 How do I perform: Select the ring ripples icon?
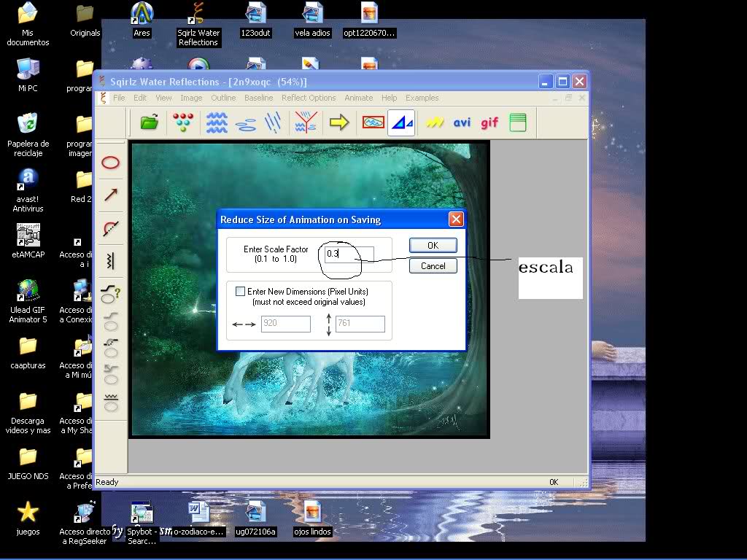coord(246,124)
